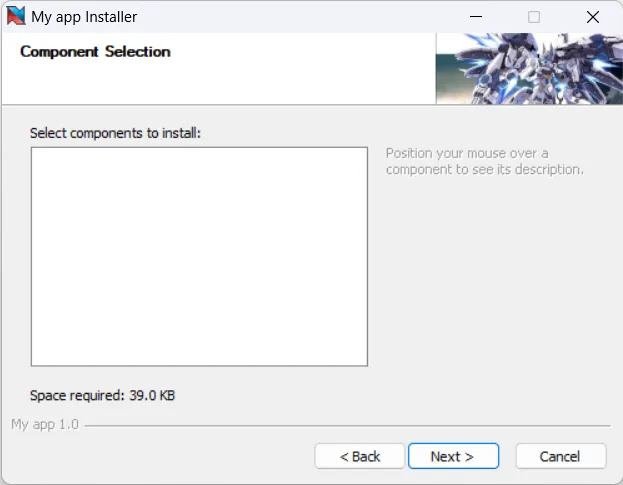Go to previous page with Back button
623x485 pixels.
(360, 456)
